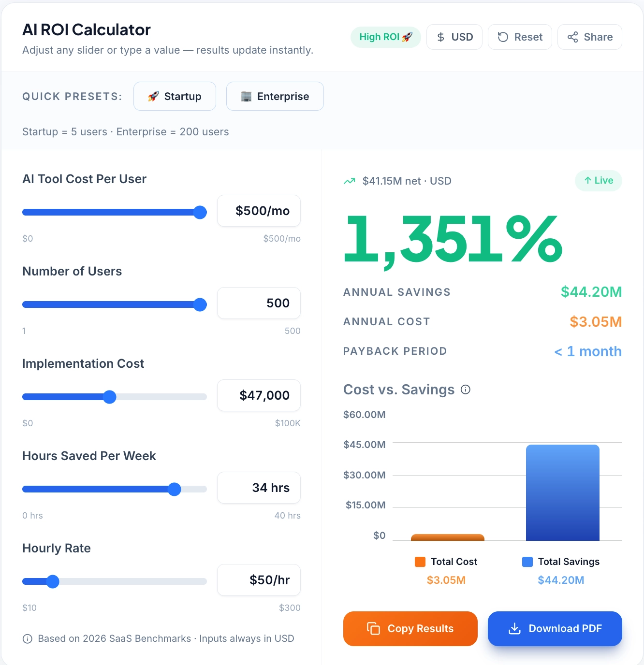This screenshot has width=644, height=665.
Task: Toggle the Total Savings legend swatch
Action: click(527, 562)
